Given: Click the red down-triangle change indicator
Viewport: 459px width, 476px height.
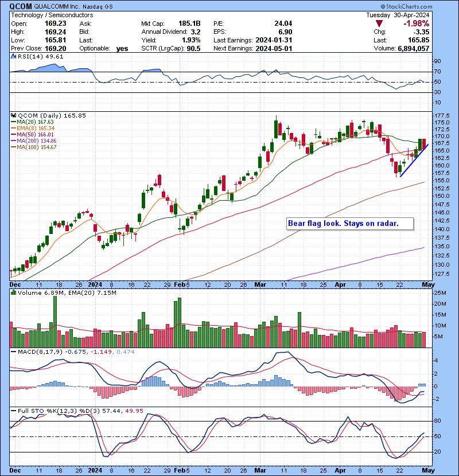Looking at the screenshot, I should (x=379, y=24).
